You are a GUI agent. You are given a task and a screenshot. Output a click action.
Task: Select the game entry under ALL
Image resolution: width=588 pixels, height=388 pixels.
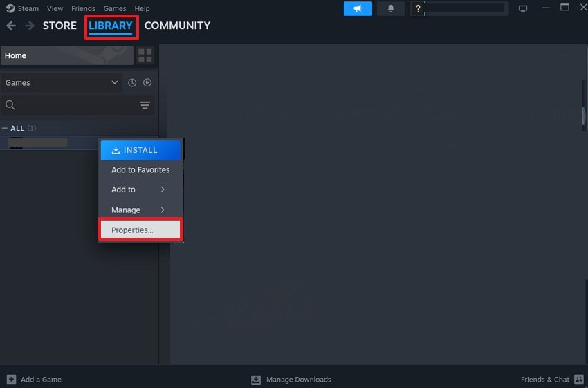click(x=50, y=142)
